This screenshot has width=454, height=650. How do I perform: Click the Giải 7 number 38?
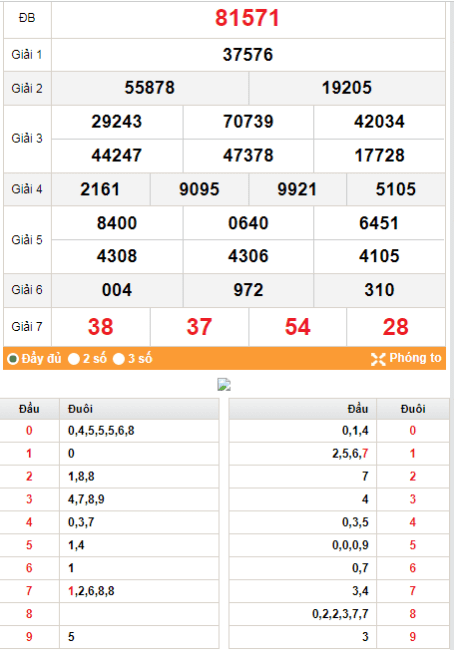tap(100, 327)
